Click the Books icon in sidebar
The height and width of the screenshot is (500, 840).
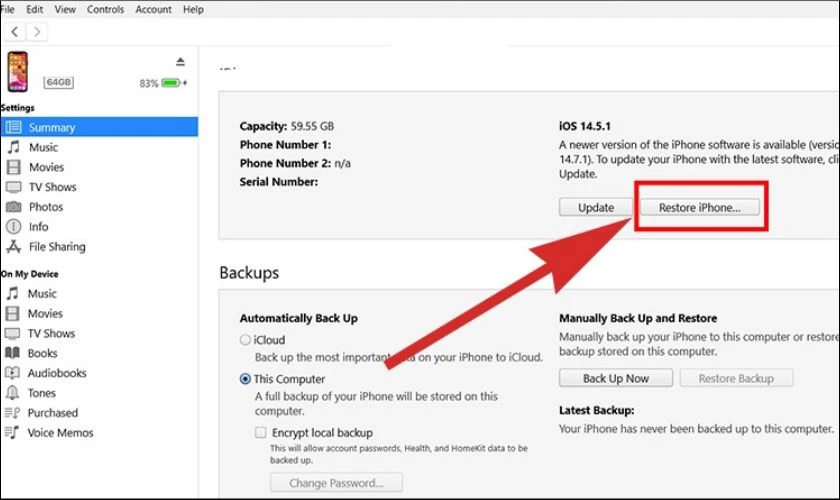click(x=12, y=353)
